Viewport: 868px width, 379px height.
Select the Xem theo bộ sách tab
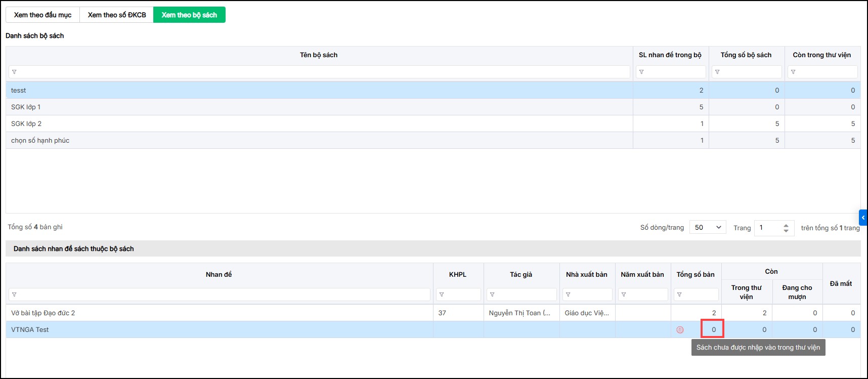[189, 15]
